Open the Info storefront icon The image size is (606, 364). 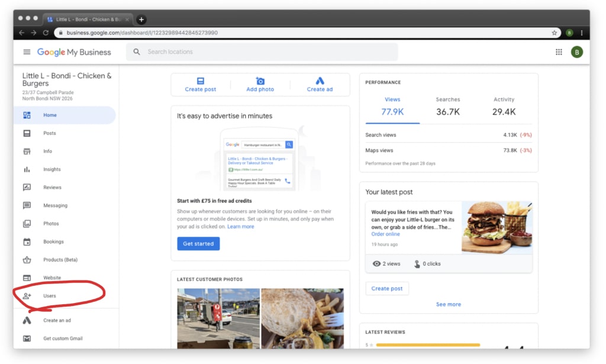click(27, 152)
